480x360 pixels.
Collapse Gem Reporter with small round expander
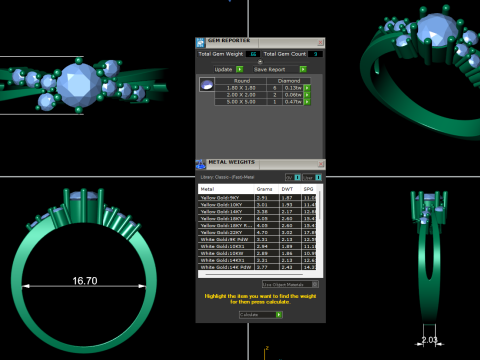point(260,62)
